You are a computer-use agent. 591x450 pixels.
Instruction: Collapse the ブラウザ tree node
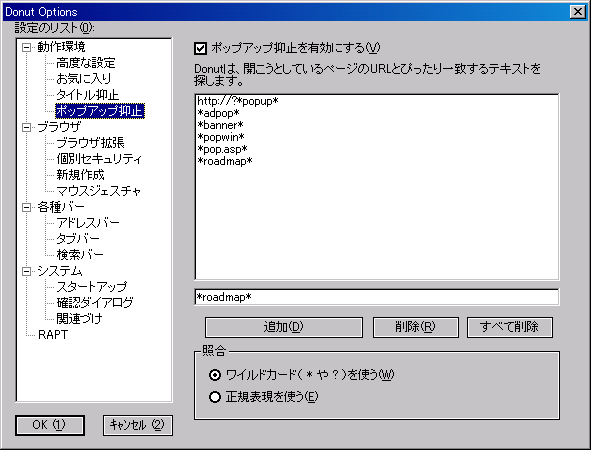click(x=26, y=127)
